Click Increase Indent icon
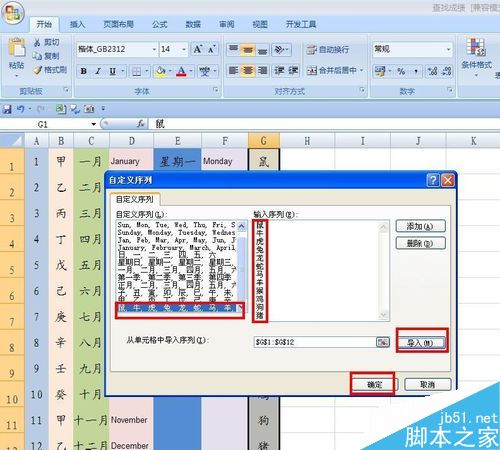The width and height of the screenshot is (500, 450). (x=293, y=71)
